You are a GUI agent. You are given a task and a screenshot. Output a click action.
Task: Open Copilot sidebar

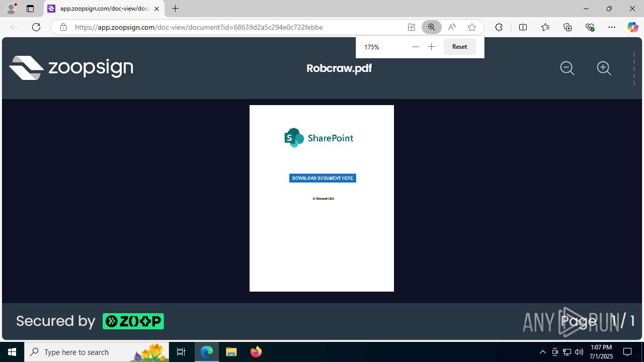click(632, 27)
